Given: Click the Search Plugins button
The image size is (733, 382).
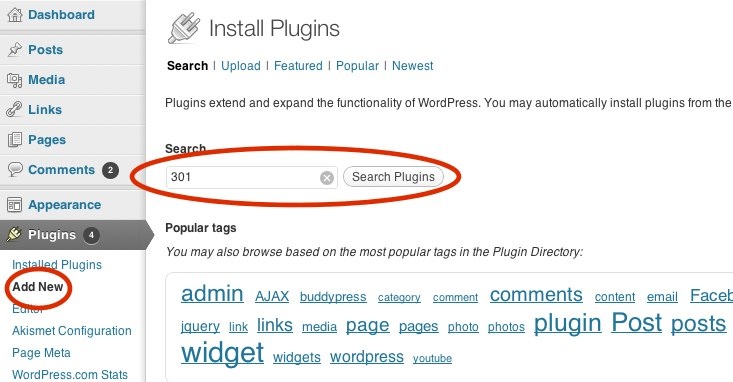Looking at the screenshot, I should point(393,177).
